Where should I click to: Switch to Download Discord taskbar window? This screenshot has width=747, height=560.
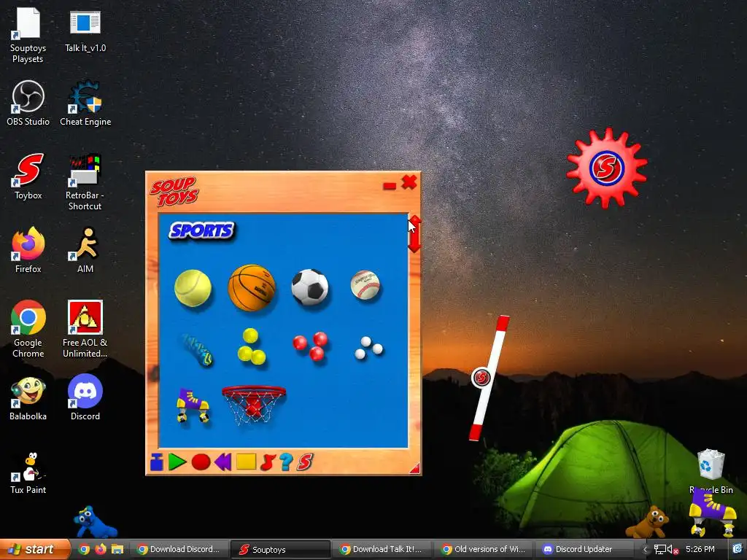(x=179, y=549)
